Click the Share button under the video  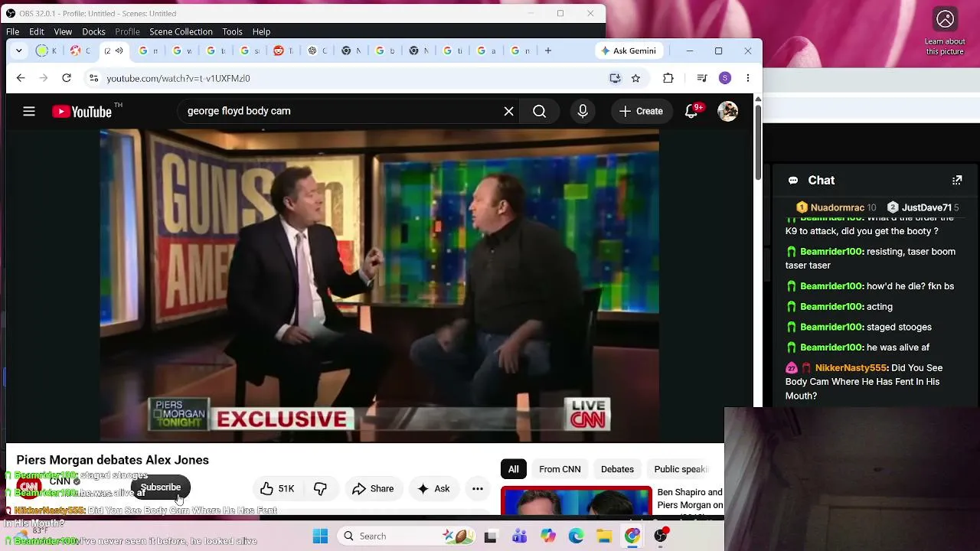[373, 488]
